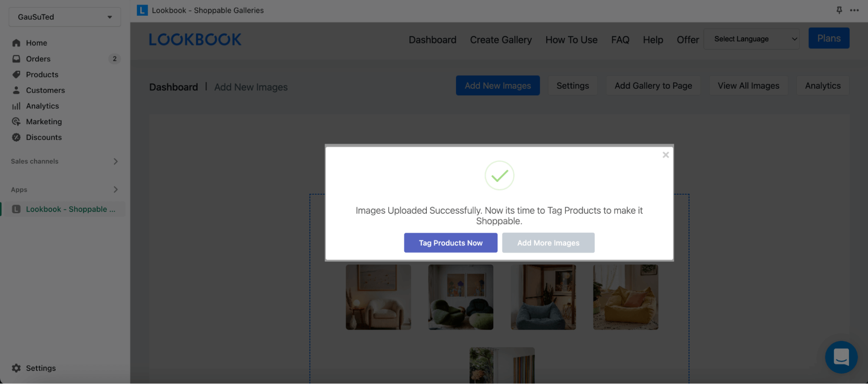Open View All Images tab
This screenshot has width=868, height=384.
748,86
